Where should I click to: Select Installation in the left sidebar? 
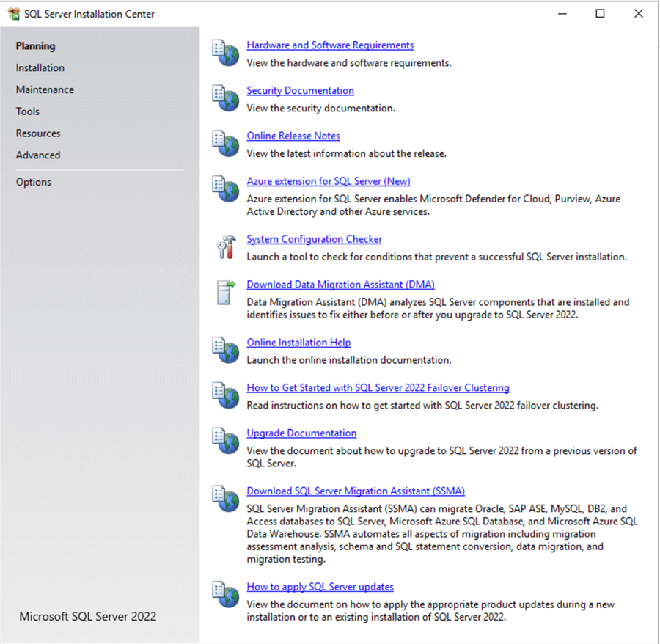point(40,67)
